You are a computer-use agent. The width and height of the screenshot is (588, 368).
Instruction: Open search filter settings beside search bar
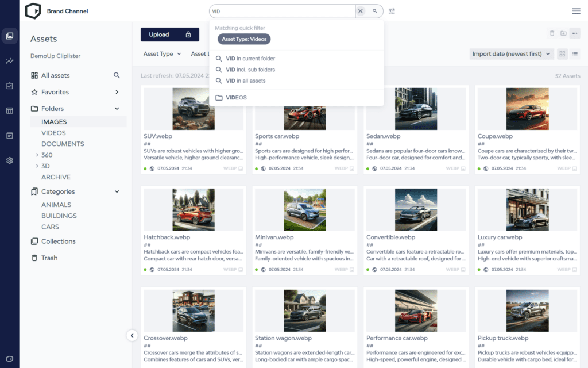coord(392,10)
